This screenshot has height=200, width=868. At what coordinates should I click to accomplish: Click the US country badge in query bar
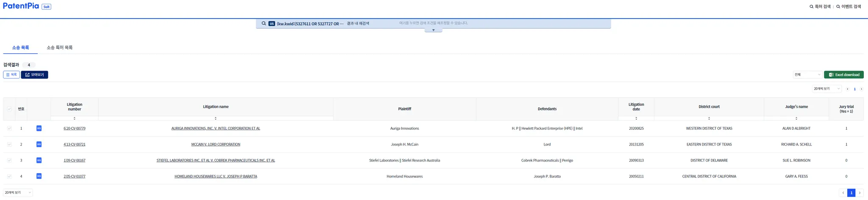(272, 24)
